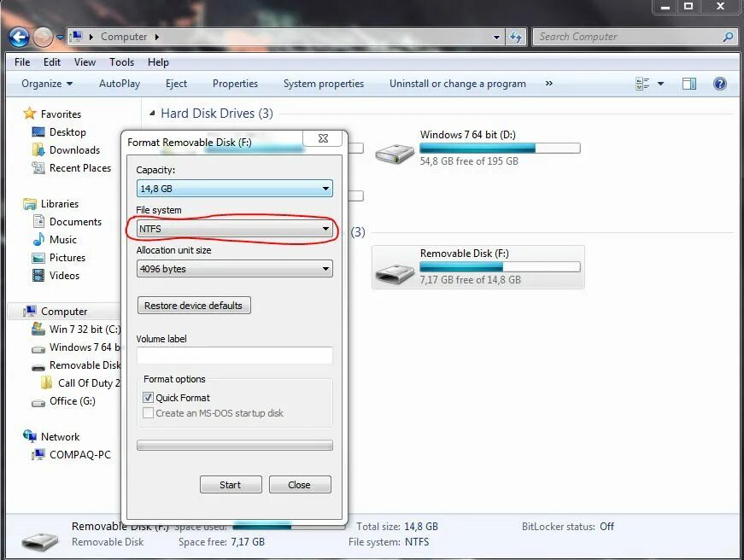Click the Change your view icon
This screenshot has height=560, width=744.
click(x=642, y=84)
